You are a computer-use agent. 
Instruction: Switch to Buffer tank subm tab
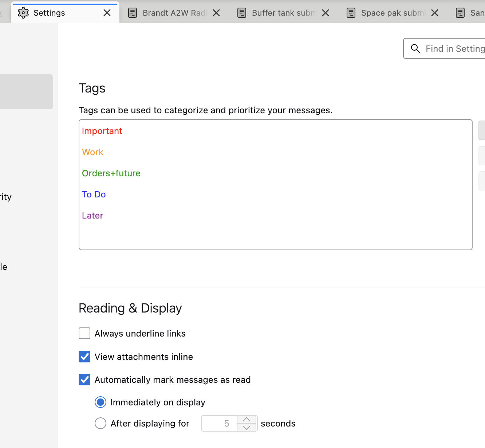click(284, 13)
